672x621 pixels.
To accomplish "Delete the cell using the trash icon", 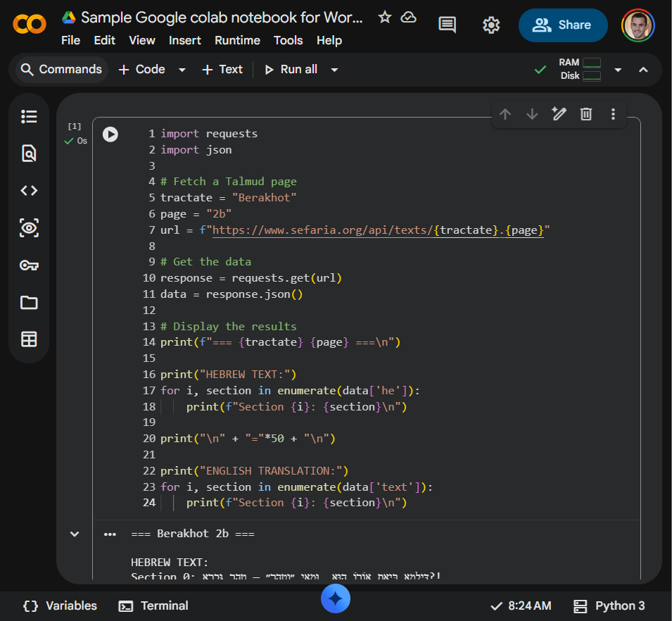I will point(585,114).
